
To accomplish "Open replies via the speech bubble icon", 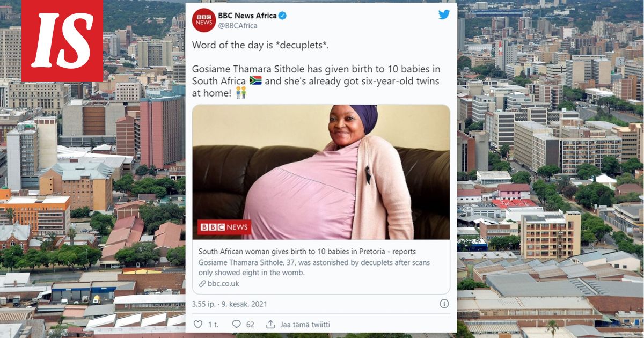I will pyautogui.click(x=236, y=324).
